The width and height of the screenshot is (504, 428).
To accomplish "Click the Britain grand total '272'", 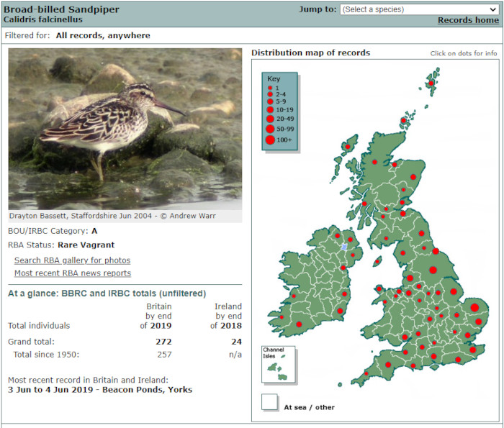I will [163, 342].
